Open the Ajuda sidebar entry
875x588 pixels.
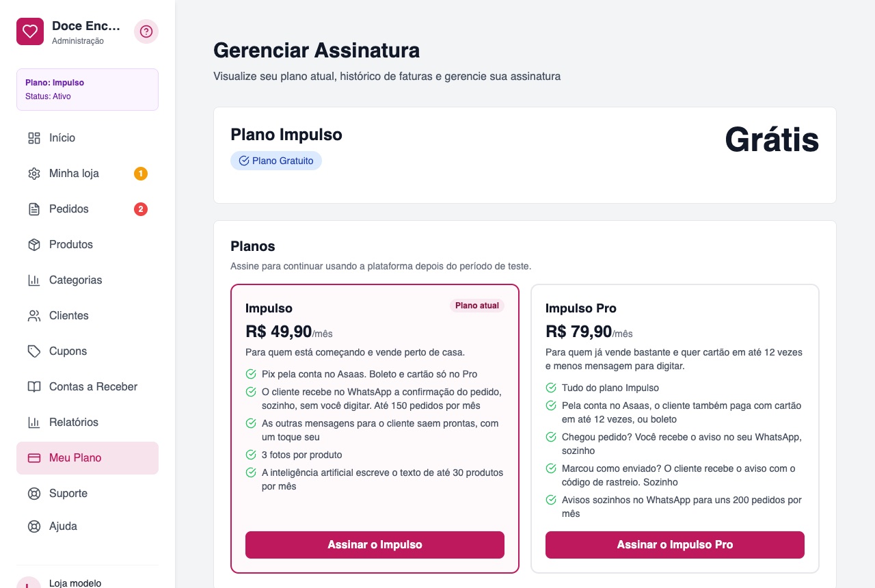point(87,526)
